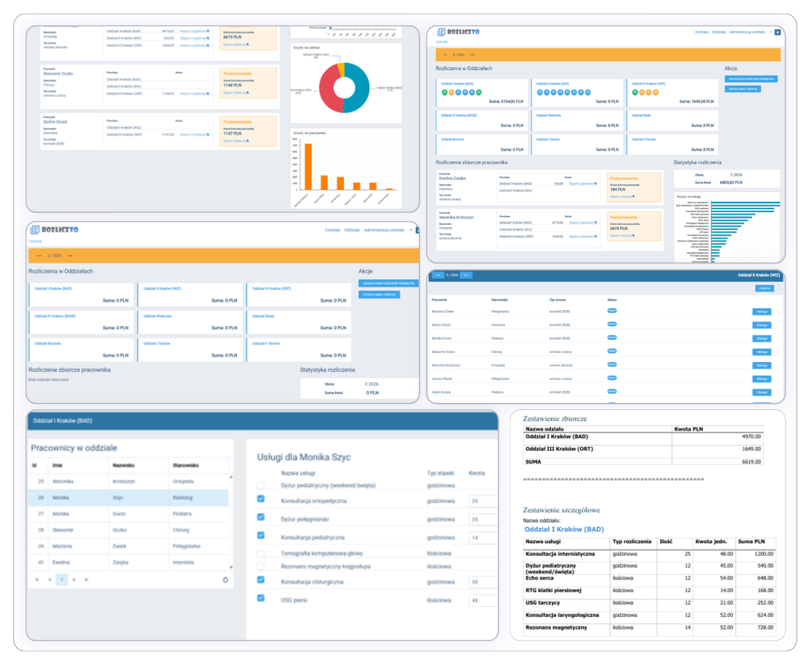The width and height of the screenshot is (812, 667).
Task: Uncheck Dyżur pielęgniarski service
Action: [x=261, y=517]
